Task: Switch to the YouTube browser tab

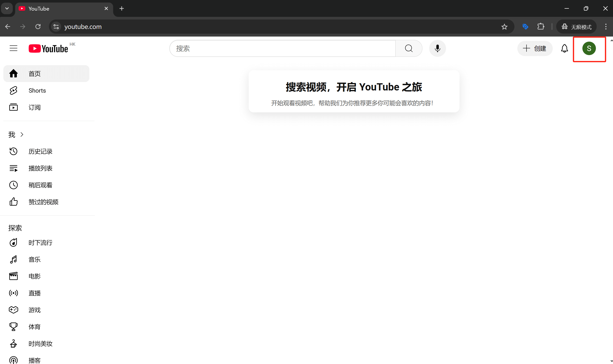Action: [x=59, y=8]
